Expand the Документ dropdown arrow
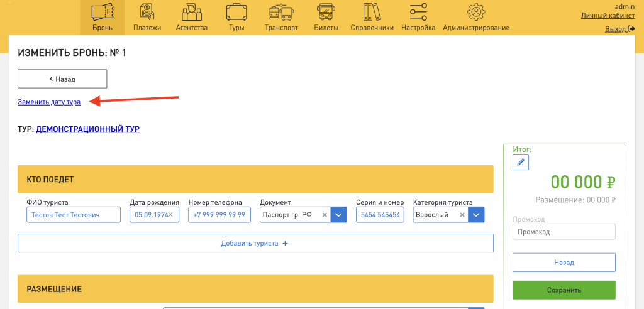The height and width of the screenshot is (309, 644). (x=339, y=215)
